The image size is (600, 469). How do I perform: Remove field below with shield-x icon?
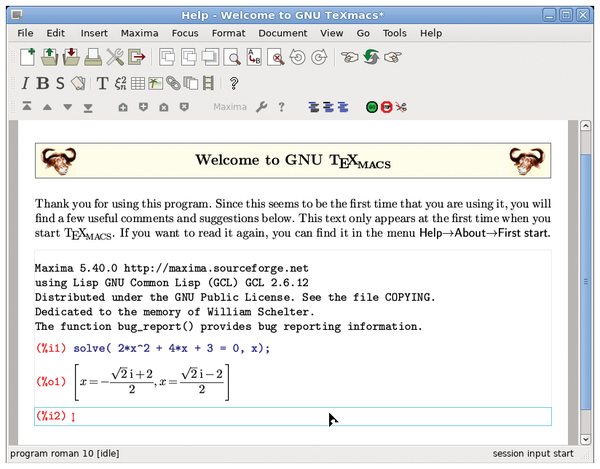[184, 107]
